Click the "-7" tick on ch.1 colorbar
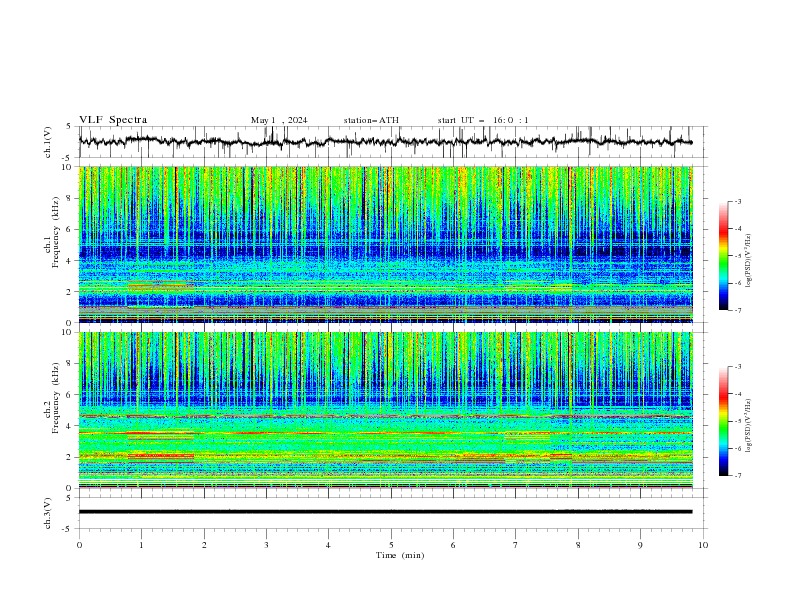The width and height of the screenshot is (792, 612). point(737,310)
